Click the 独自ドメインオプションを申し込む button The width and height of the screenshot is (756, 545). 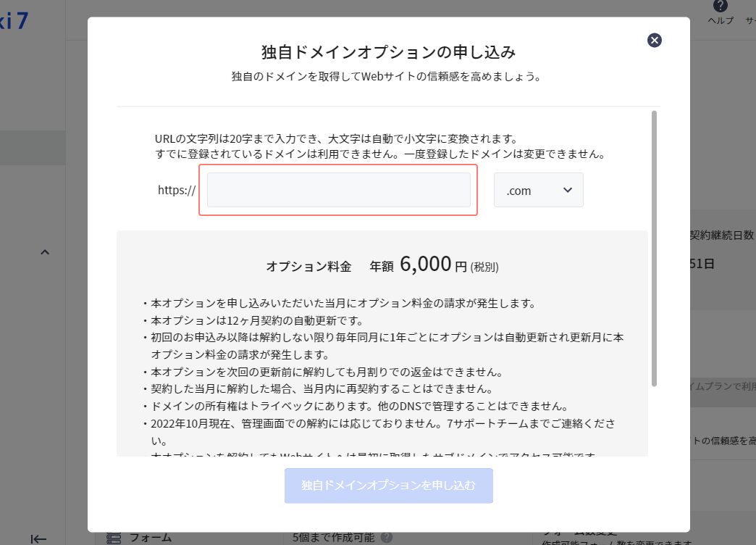389,486
